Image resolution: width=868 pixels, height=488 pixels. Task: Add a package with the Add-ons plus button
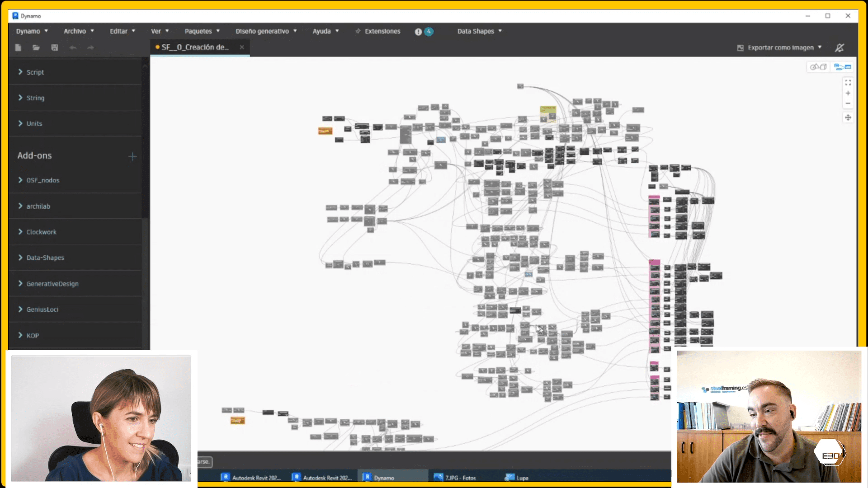132,156
